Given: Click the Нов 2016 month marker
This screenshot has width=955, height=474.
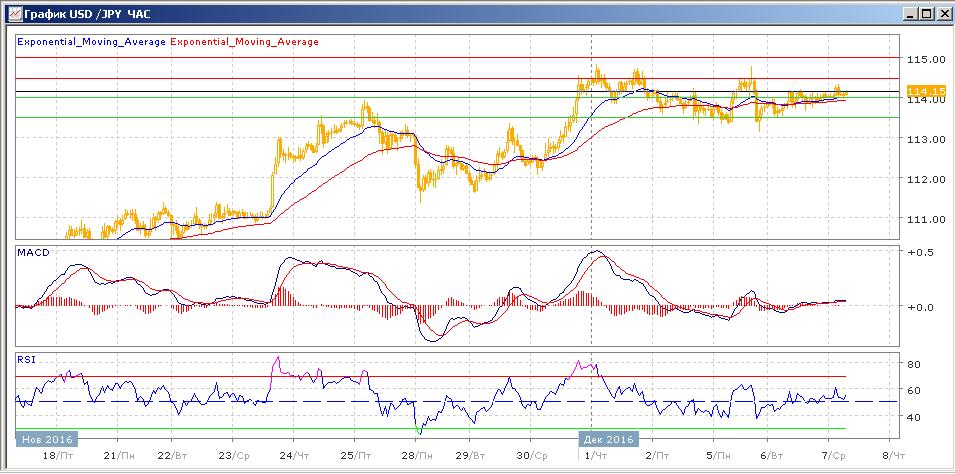Looking at the screenshot, I should point(44,439).
